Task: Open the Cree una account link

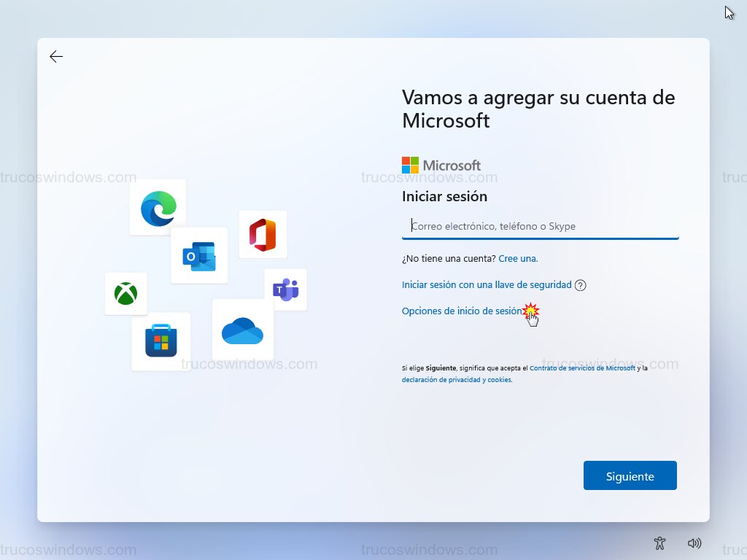Action: tap(518, 258)
